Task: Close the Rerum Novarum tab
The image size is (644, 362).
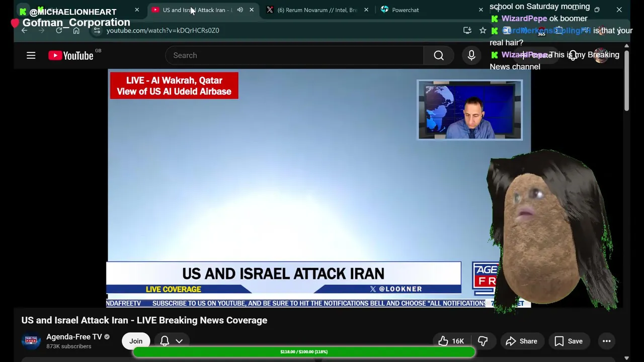Action: pyautogui.click(x=366, y=10)
